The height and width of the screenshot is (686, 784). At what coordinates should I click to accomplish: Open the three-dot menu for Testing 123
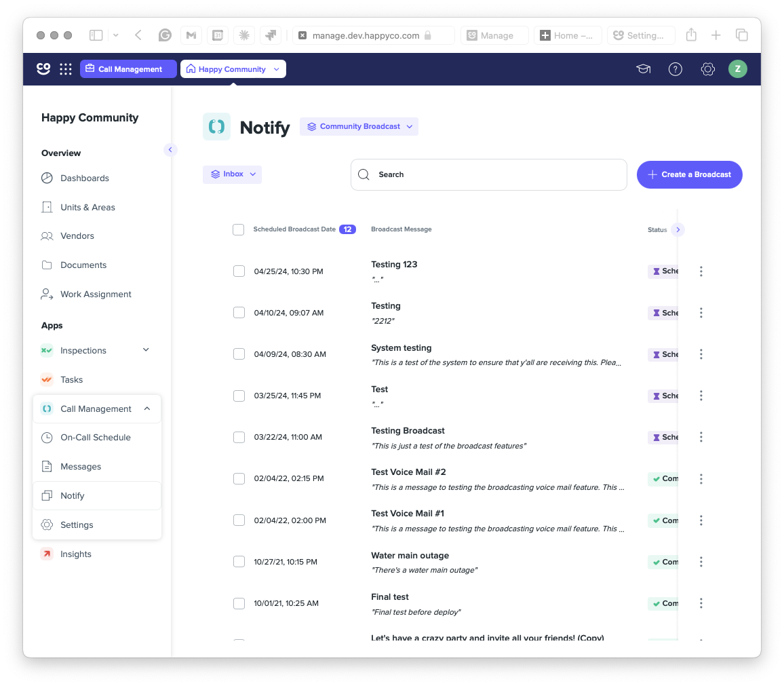point(701,271)
